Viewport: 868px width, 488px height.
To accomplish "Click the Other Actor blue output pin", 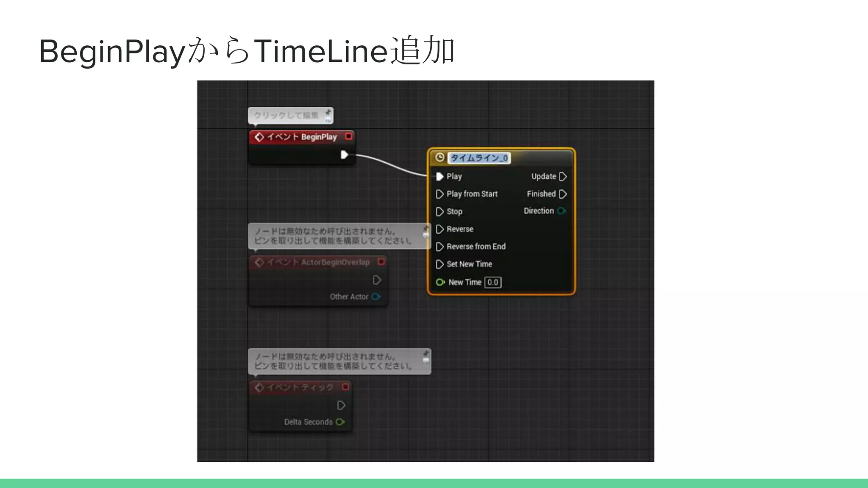I will click(376, 297).
